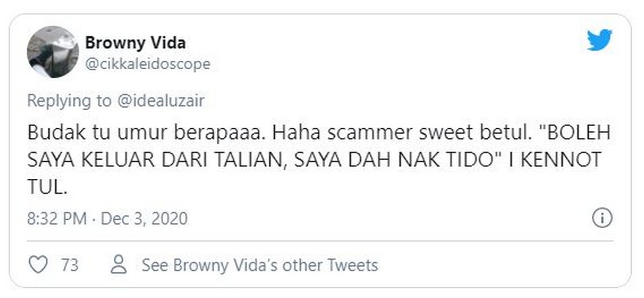The height and width of the screenshot is (298, 644).
Task: Click the divider line above likes row
Action: point(320,241)
